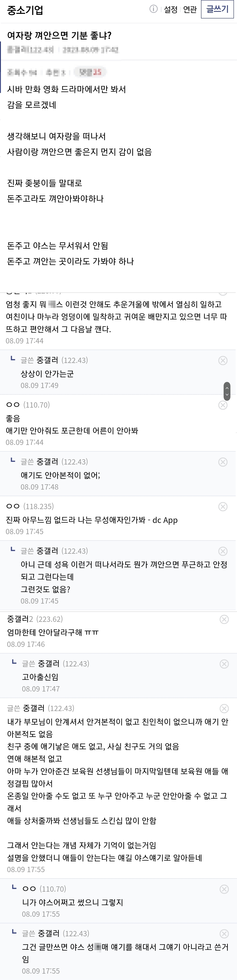237x980 pixels.
Task: Click X icon on '니가 야스어쩌고' reply
Action: [224, 889]
